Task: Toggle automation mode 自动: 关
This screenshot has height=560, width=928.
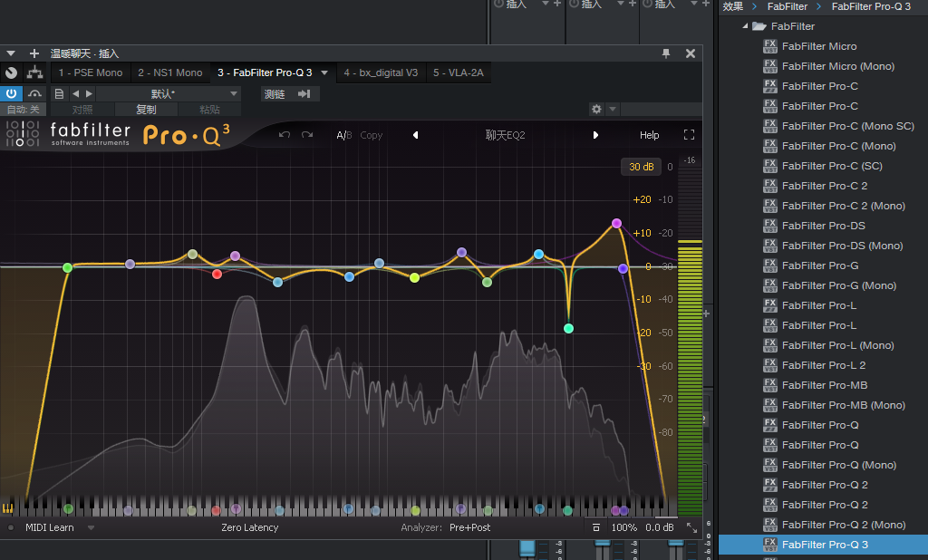Action: click(x=23, y=110)
